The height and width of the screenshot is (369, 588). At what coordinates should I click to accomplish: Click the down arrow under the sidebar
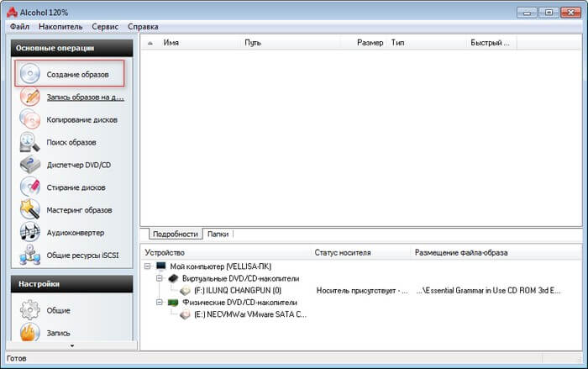72,345
